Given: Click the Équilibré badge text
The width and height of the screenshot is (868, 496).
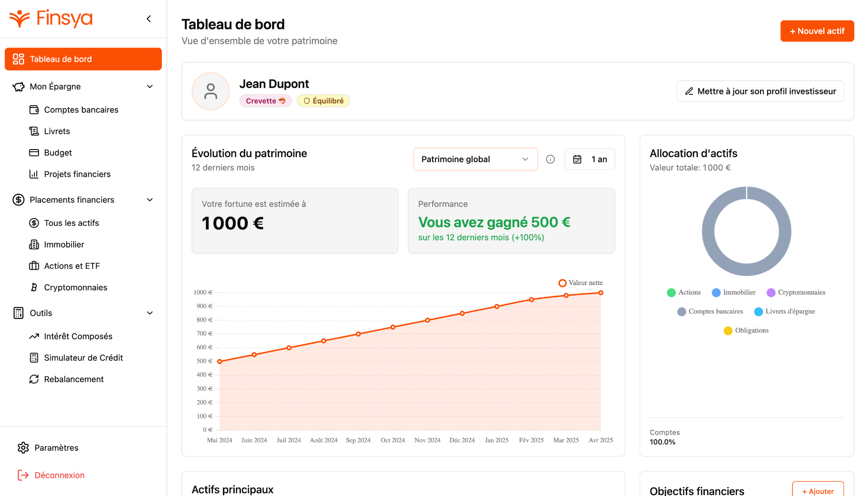Looking at the screenshot, I should [328, 101].
